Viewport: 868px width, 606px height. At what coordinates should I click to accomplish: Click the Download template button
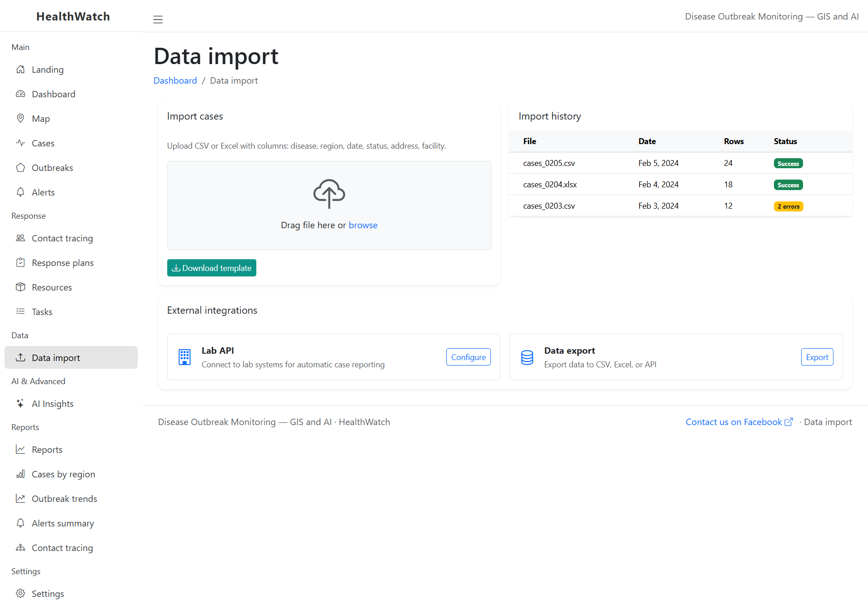point(211,268)
